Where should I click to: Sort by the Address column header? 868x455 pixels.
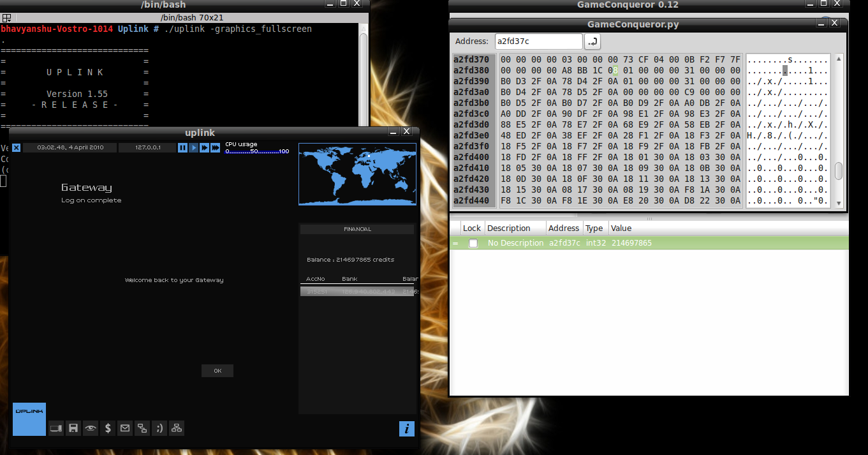[564, 228]
